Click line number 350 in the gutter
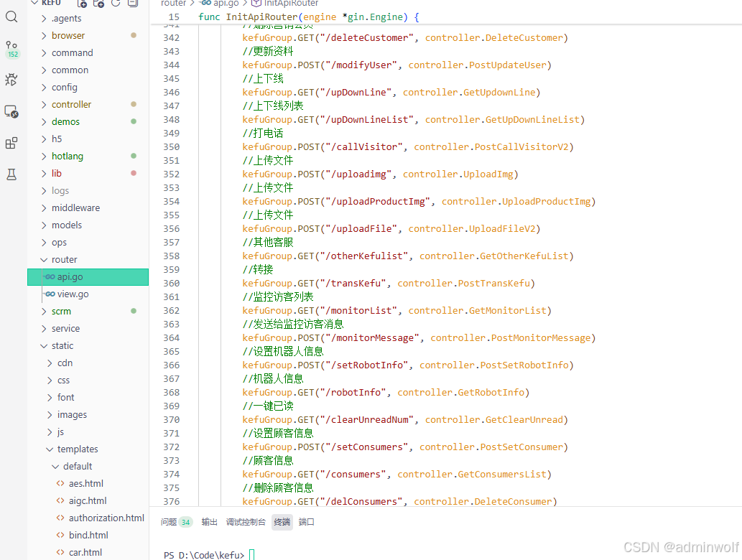 pos(171,147)
